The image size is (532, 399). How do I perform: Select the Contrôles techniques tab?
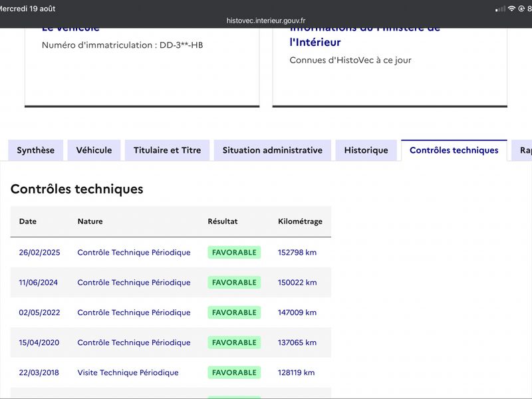(x=454, y=150)
